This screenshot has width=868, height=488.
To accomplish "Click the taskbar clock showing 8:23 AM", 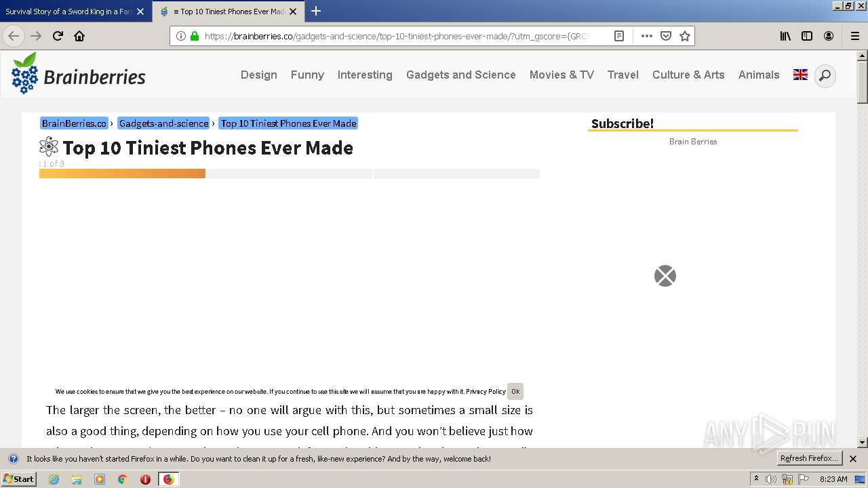I will click(833, 479).
